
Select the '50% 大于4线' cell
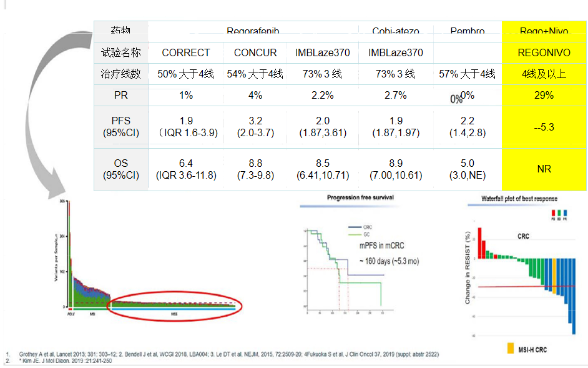point(185,74)
